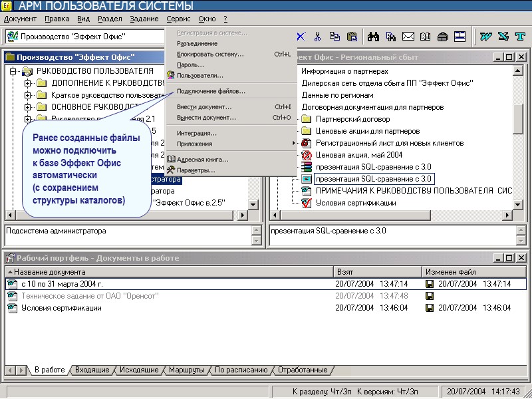Click the book icon beside Адресная книга
The width and height of the screenshot is (532, 399).
click(x=171, y=159)
